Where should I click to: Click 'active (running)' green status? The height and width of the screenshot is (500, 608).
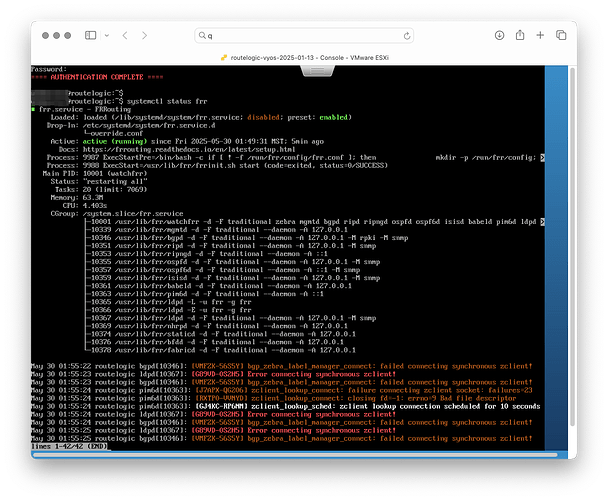[115, 142]
